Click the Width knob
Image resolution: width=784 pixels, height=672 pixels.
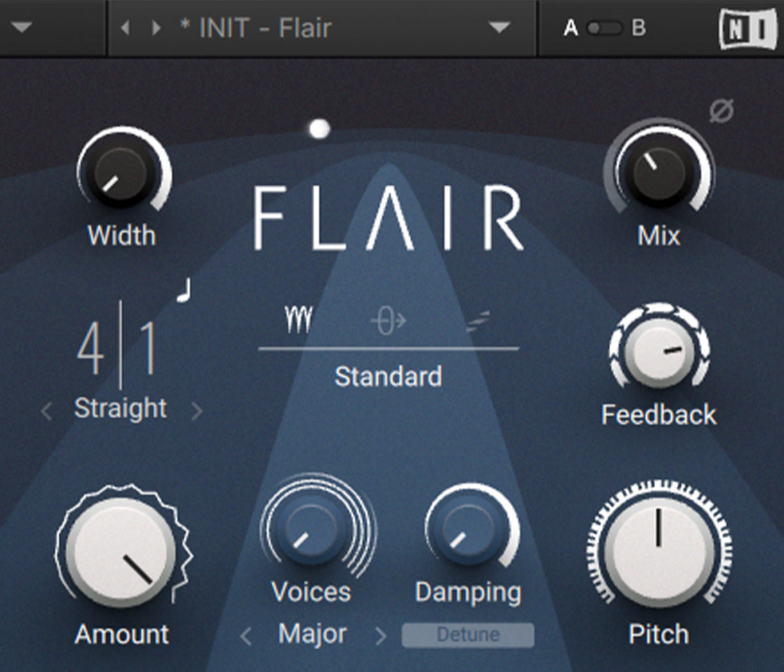click(122, 174)
